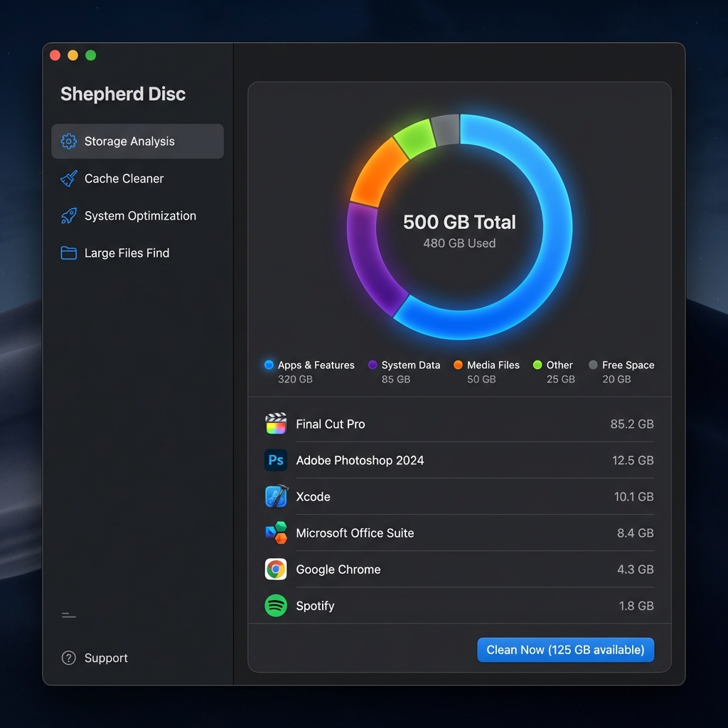
Task: Click the 4.3 GB size value
Action: (635, 569)
